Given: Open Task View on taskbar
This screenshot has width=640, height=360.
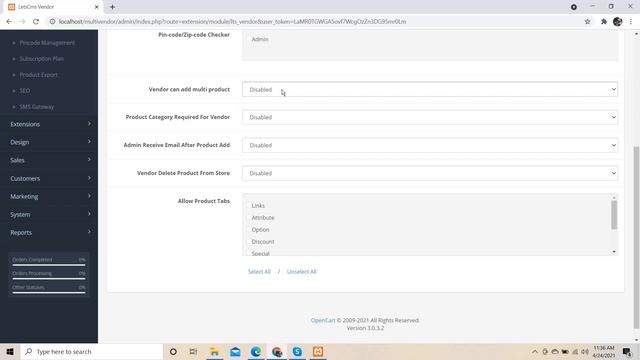Looking at the screenshot, I should click(x=193, y=351).
